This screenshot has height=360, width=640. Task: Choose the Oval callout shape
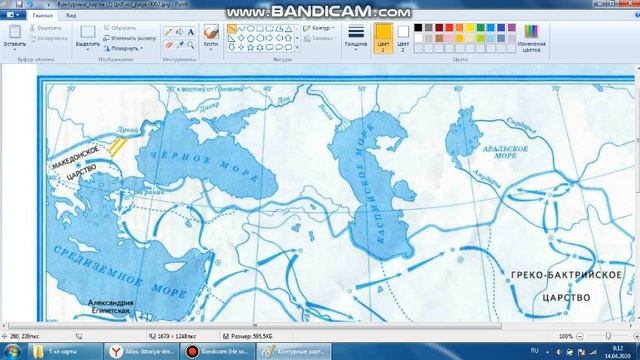coord(279,48)
